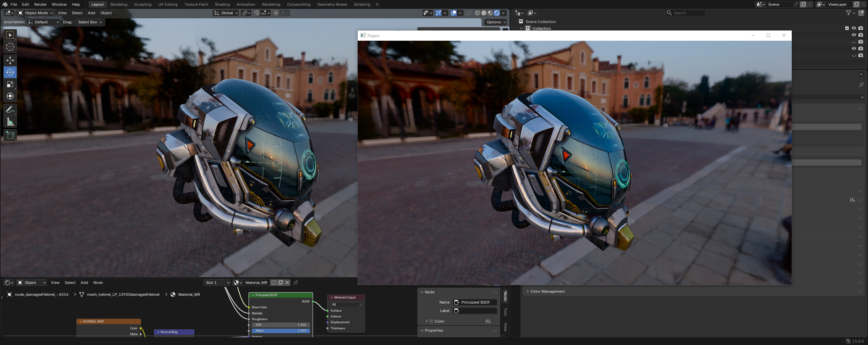The image size is (868, 345).
Task: Toggle snapping magnet in viewport header
Action: pyautogui.click(x=257, y=13)
